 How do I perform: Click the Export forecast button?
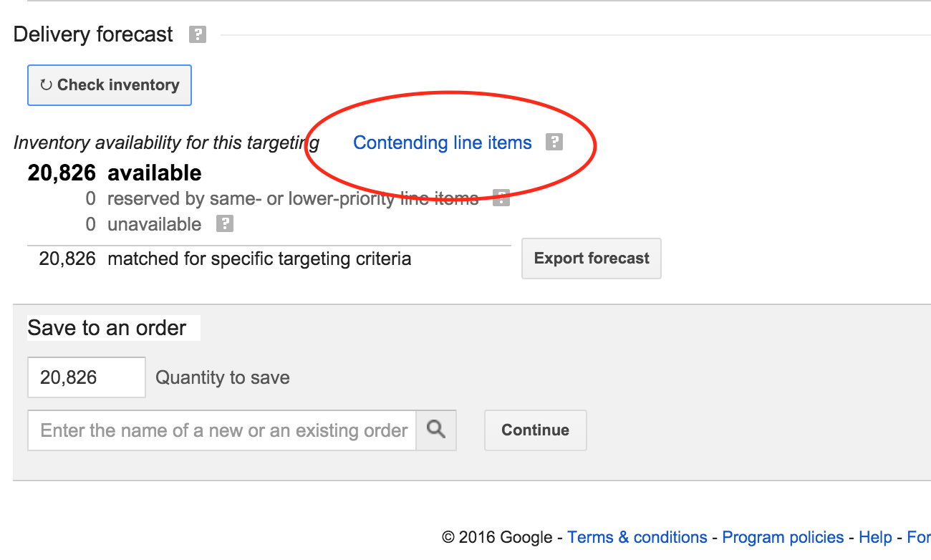tap(592, 259)
